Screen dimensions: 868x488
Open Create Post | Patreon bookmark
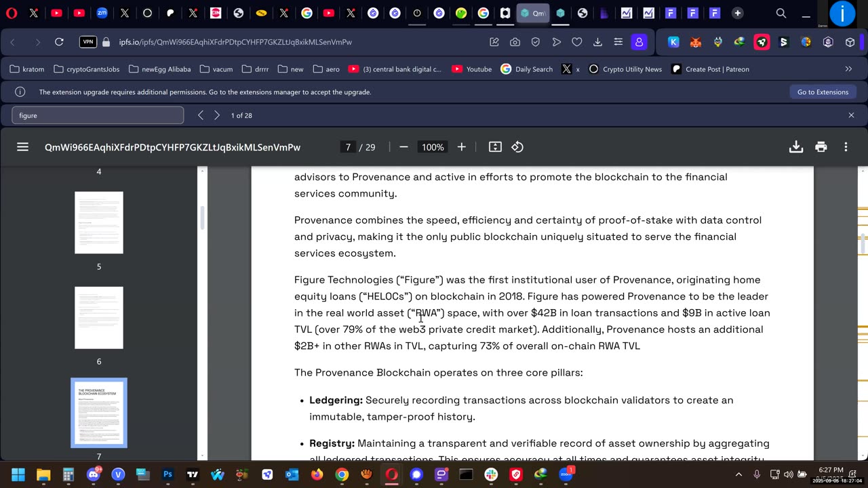coord(711,69)
